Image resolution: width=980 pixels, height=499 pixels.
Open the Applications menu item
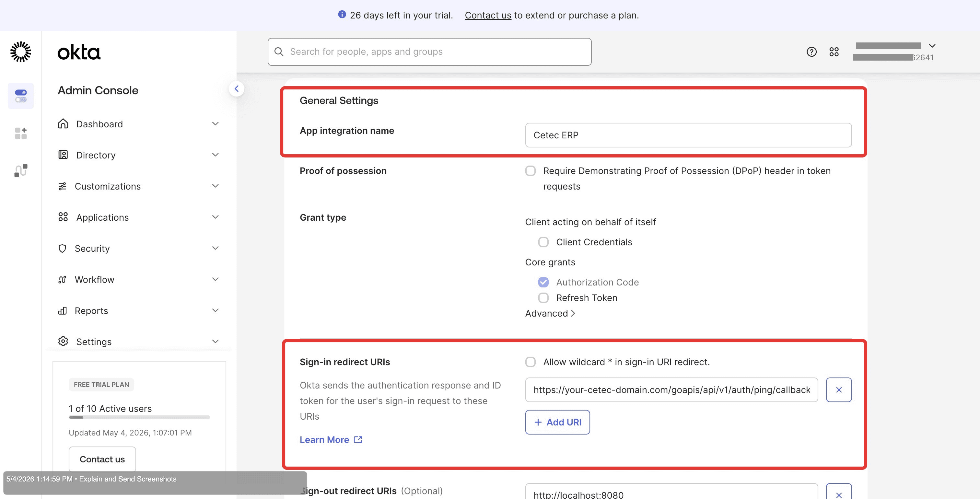[x=139, y=217]
